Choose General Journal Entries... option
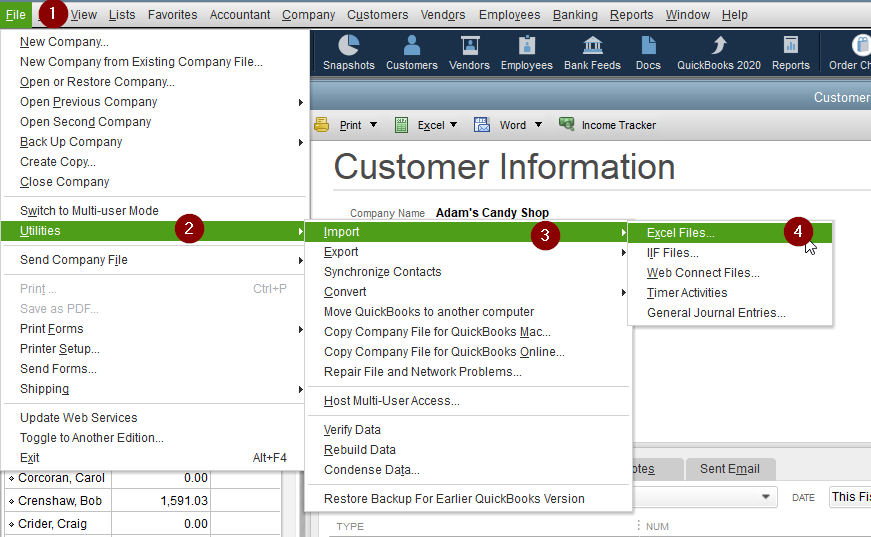This screenshot has width=871, height=537. tap(730, 313)
